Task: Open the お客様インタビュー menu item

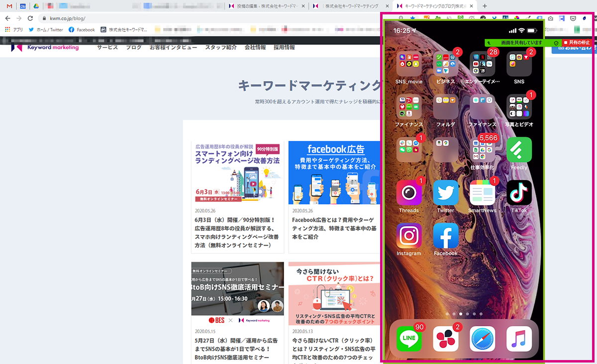Action: pos(174,47)
